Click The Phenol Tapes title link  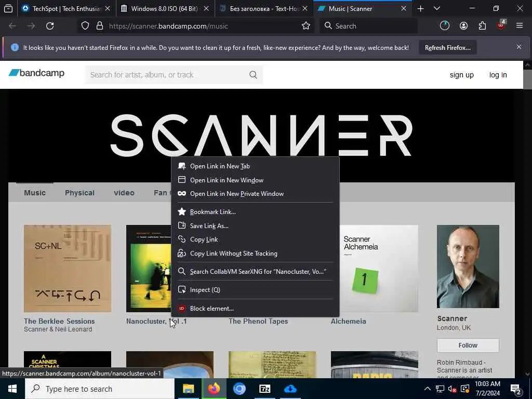[x=258, y=321]
